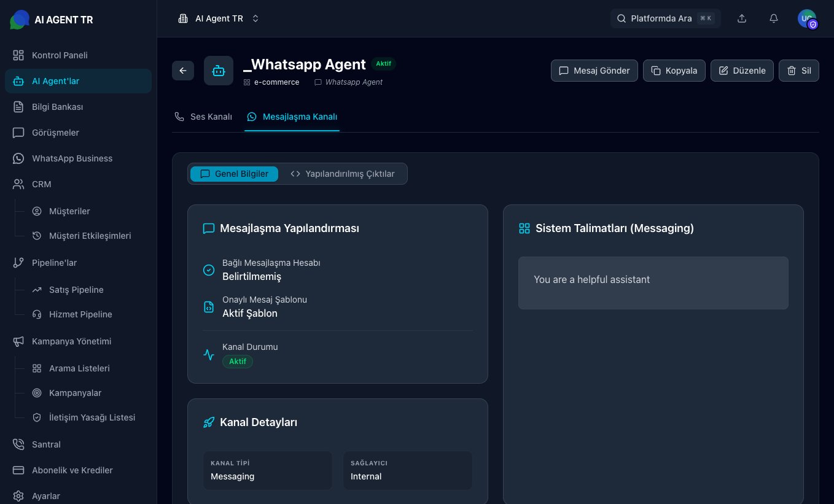Click the Sil delete button
The height and width of the screenshot is (504, 834).
pyautogui.click(x=799, y=71)
